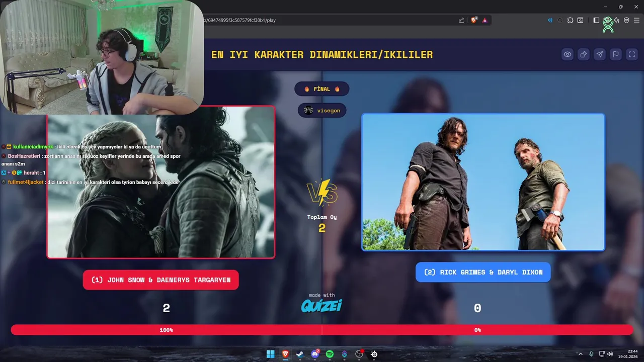Vote for (2) Rick Grimes & Daryl Dixon
Image resolution: width=644 pixels, height=362 pixels.
(483, 272)
